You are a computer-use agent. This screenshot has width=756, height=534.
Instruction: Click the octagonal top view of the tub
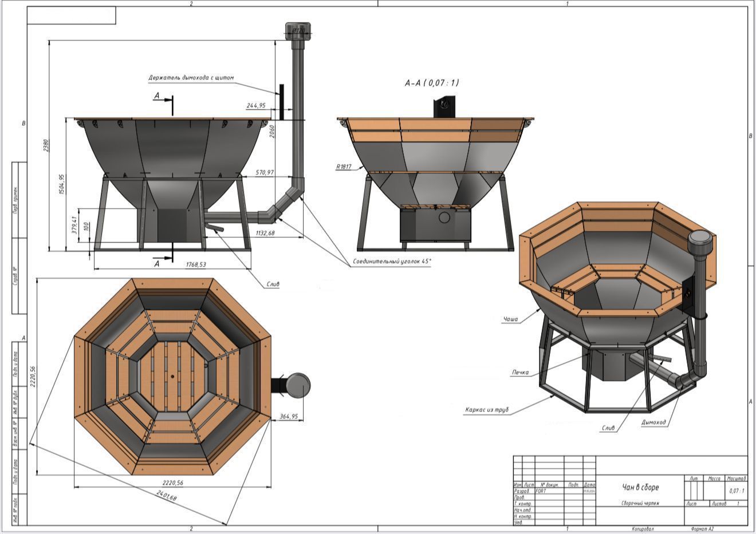tap(172, 377)
